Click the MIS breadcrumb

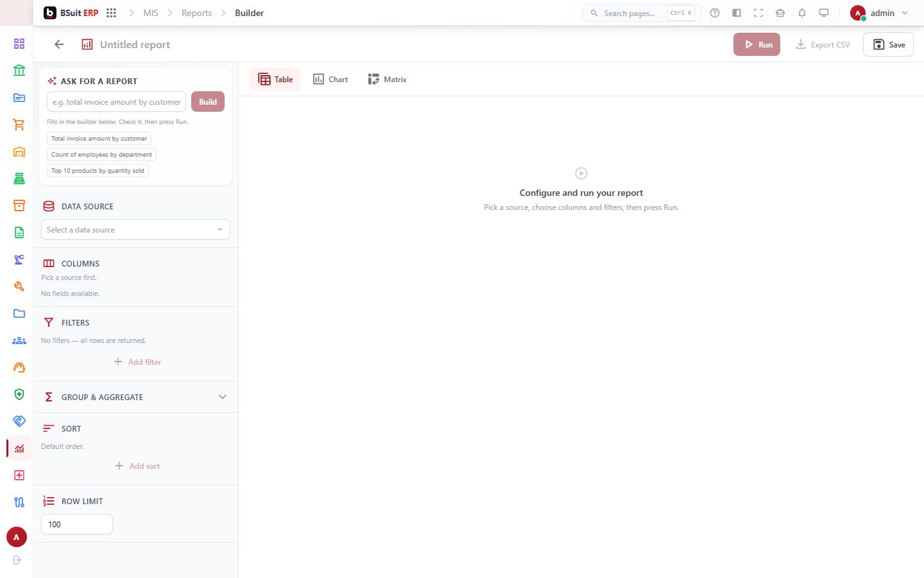pos(151,13)
